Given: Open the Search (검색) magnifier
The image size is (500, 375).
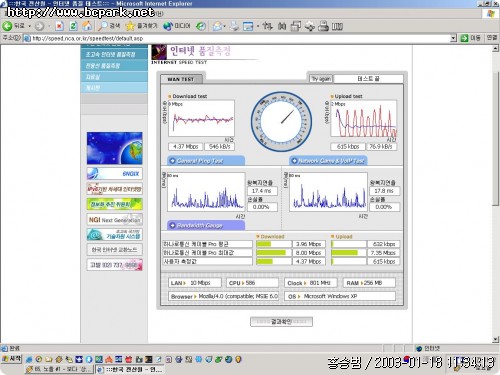Looking at the screenshot, I should [x=103, y=26].
